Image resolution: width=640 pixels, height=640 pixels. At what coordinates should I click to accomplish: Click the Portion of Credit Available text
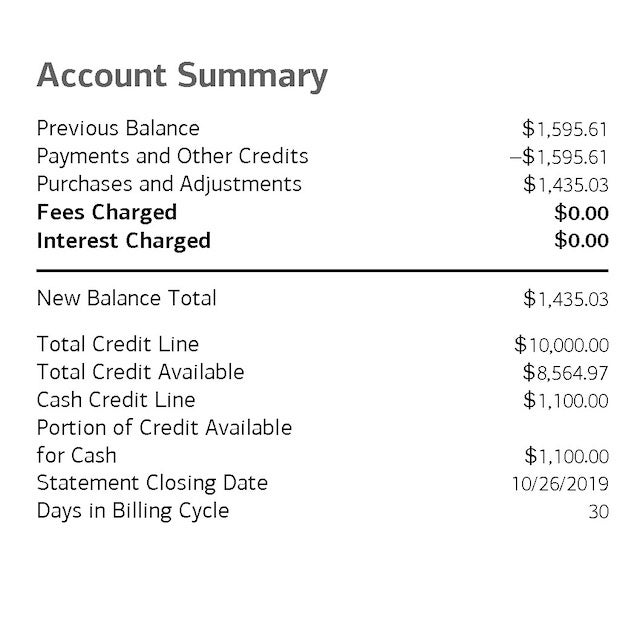click(x=164, y=428)
